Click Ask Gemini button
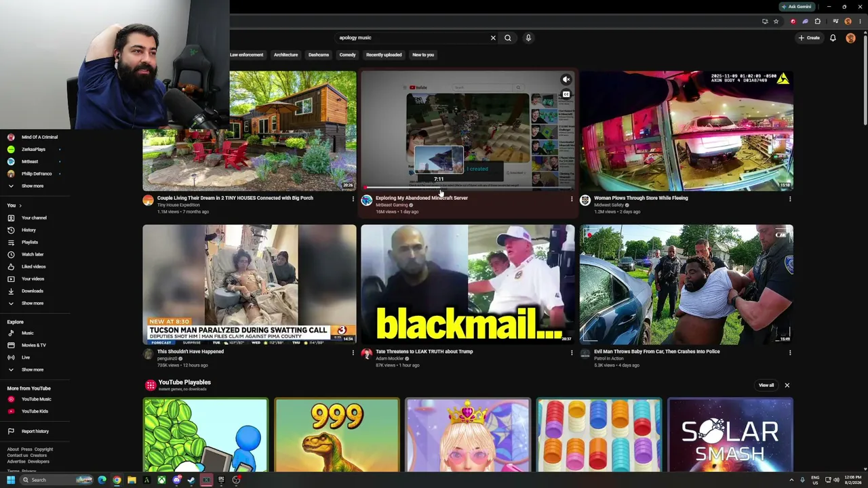The image size is (868, 488). point(797,7)
